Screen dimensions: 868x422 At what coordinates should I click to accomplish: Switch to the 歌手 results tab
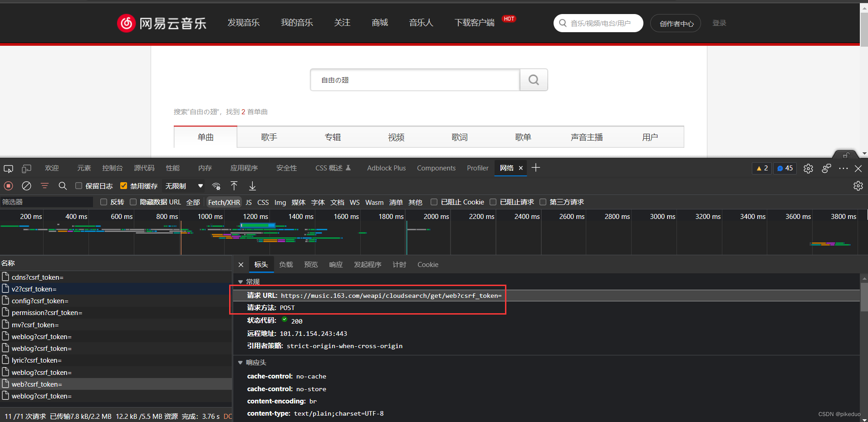[269, 137]
